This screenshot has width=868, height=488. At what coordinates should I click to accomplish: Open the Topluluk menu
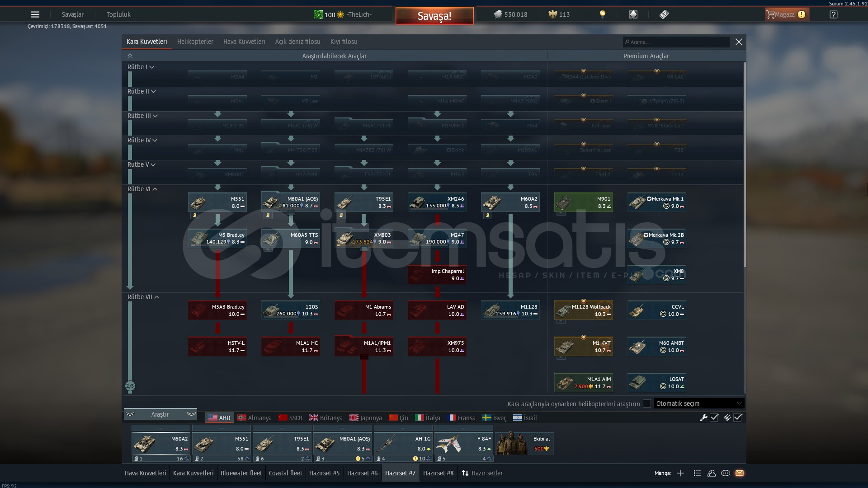[x=118, y=14]
